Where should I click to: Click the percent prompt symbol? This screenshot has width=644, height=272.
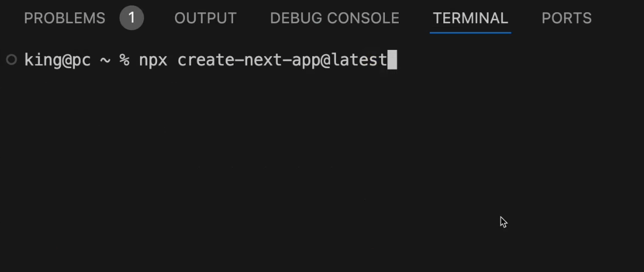[125, 60]
